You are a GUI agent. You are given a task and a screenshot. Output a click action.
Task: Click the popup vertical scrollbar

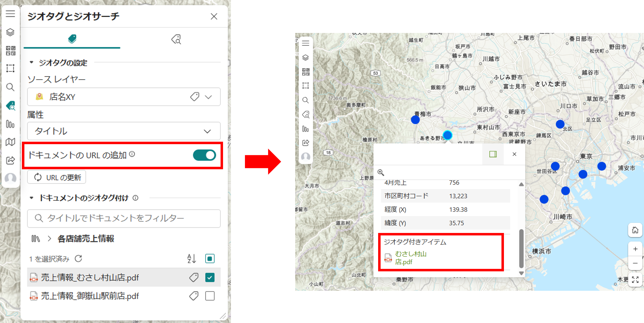[x=521, y=248]
